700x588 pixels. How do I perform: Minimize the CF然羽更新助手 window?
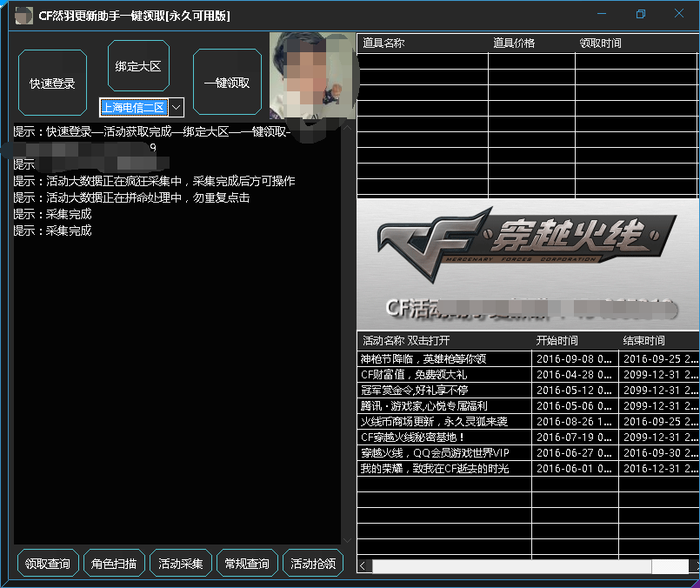602,14
